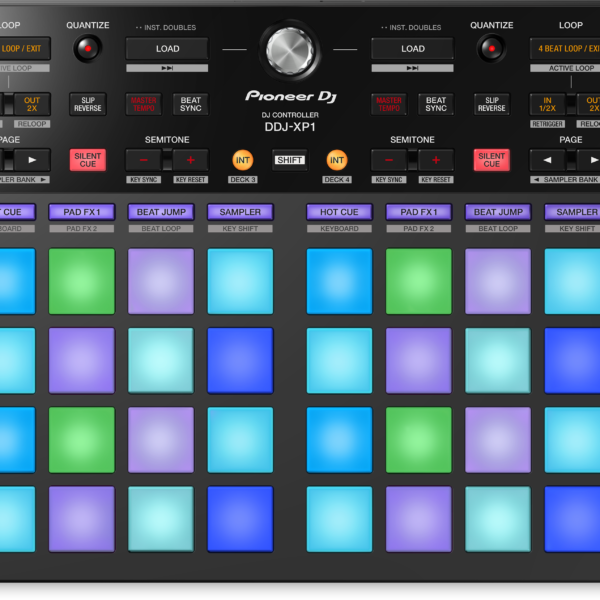Viewport: 600px width, 600px height.
Task: Toggle left deck MASTER TEMPO
Action: point(143,104)
